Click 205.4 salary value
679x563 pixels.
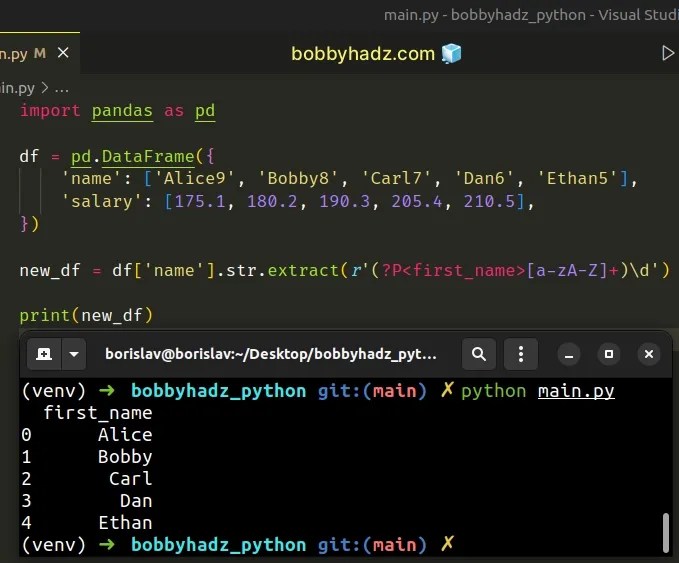point(417,201)
